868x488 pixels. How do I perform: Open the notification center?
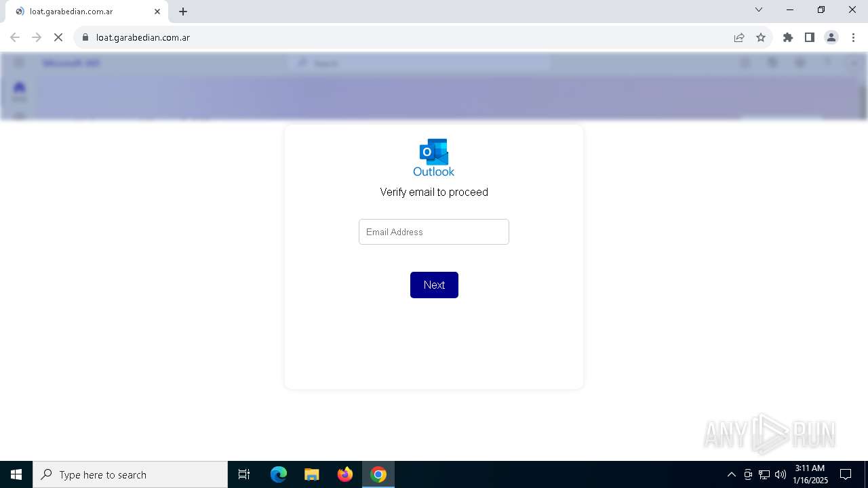(x=846, y=474)
